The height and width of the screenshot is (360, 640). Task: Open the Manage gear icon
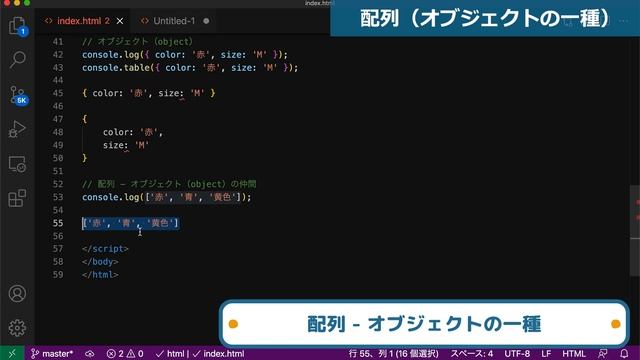(x=17, y=328)
